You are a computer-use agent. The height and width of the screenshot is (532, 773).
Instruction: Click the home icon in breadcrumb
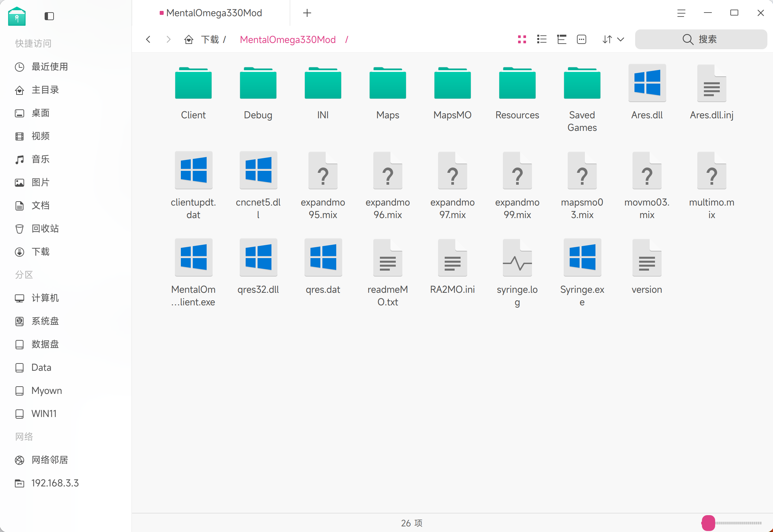pyautogui.click(x=189, y=39)
